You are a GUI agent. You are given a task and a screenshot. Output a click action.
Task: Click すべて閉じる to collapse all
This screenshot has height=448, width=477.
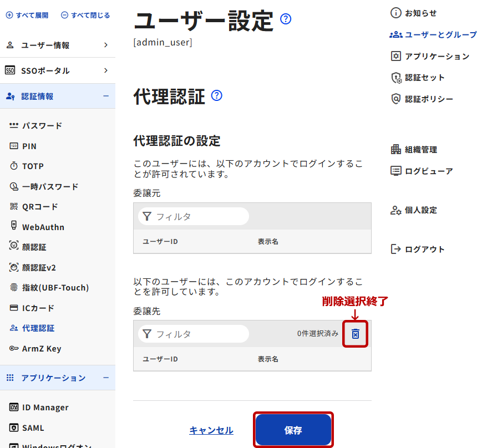tap(85, 16)
